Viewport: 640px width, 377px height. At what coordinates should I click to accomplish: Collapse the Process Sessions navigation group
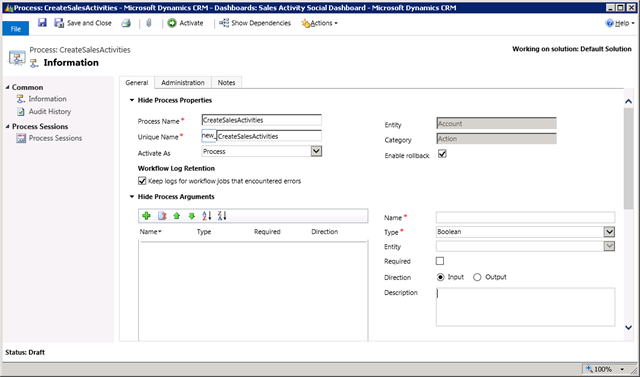(7, 126)
